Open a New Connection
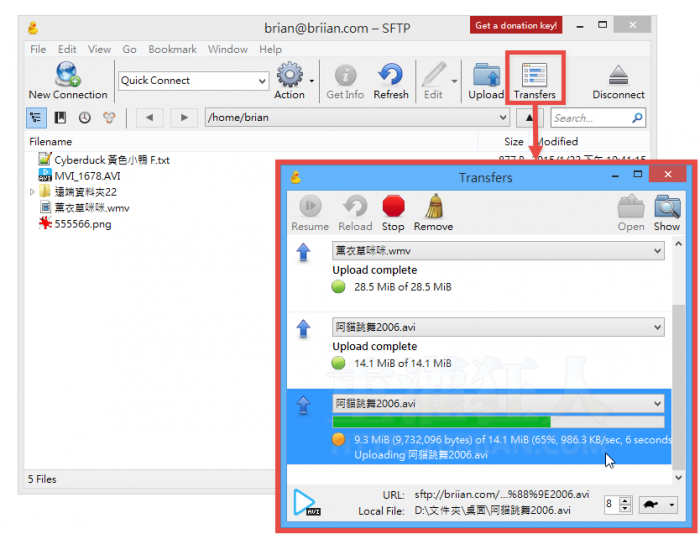The width and height of the screenshot is (700, 534). (67, 80)
